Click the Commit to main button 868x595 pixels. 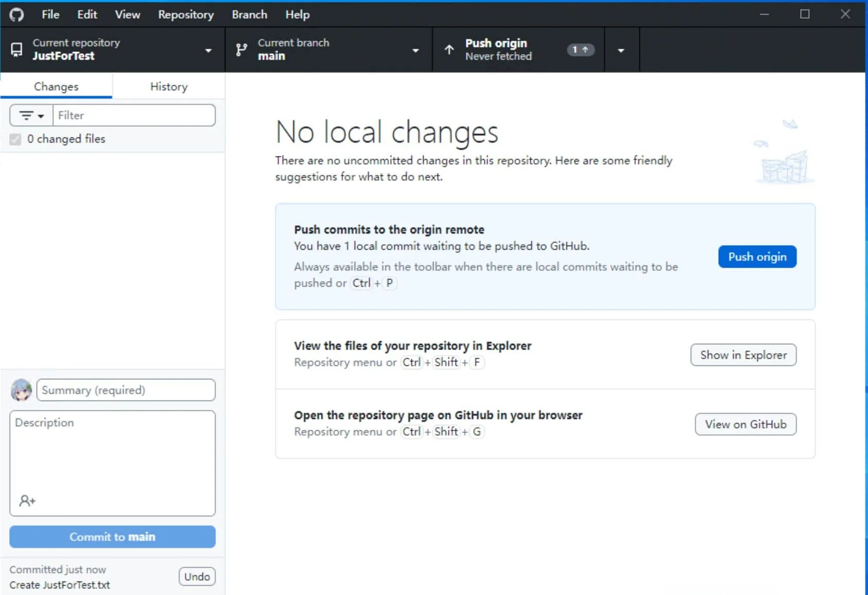pos(112,536)
